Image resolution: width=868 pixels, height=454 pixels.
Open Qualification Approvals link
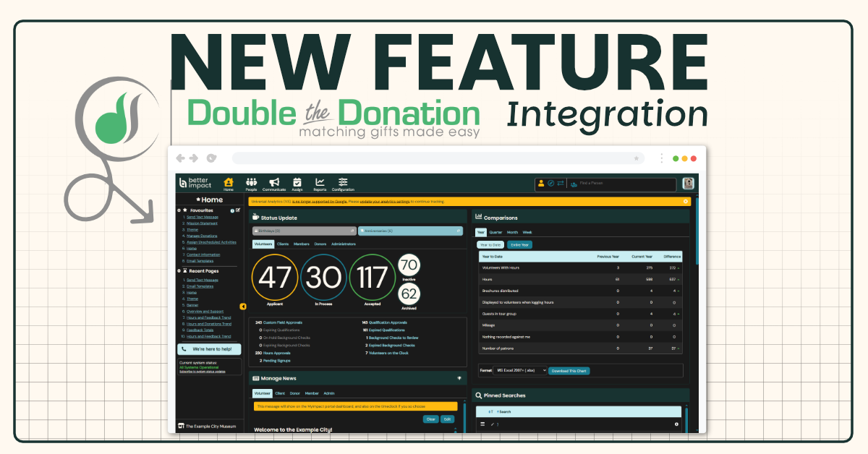388,322
